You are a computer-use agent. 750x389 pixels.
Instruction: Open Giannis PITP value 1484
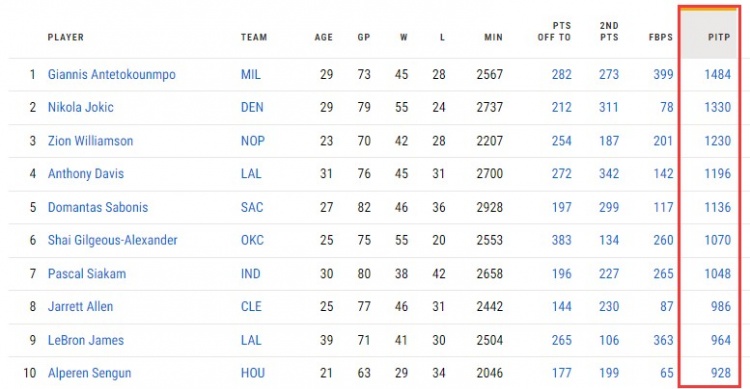717,75
